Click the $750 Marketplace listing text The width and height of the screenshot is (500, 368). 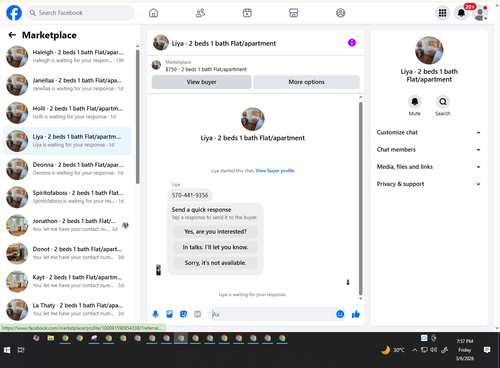(x=206, y=69)
